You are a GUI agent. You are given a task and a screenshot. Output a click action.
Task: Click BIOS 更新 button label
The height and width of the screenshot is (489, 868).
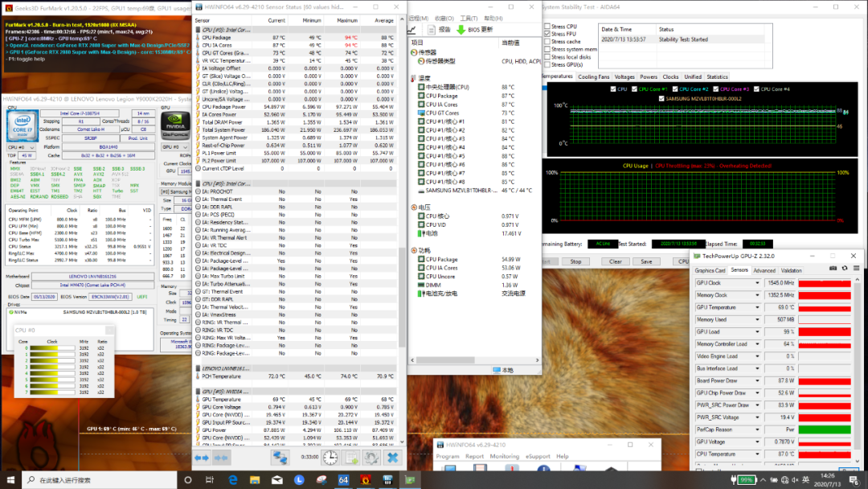[x=481, y=29]
